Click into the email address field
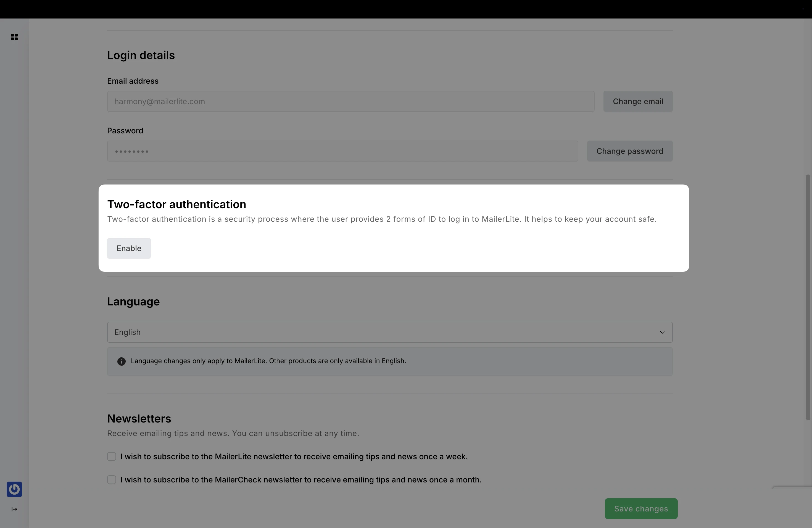Image resolution: width=812 pixels, height=528 pixels. [350, 101]
